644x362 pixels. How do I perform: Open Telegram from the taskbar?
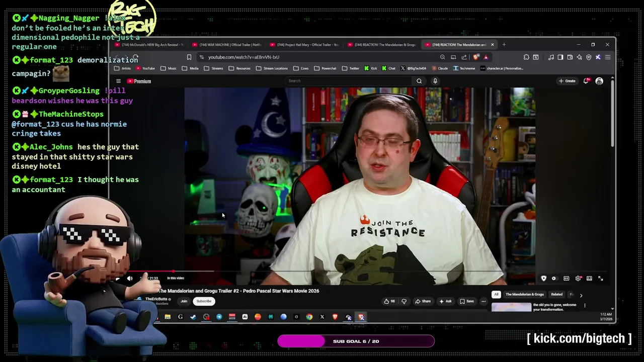(219, 317)
